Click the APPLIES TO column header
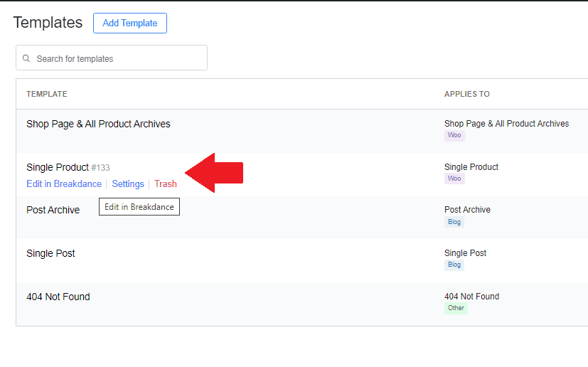Screen dimensions: 588x367 tap(466, 94)
